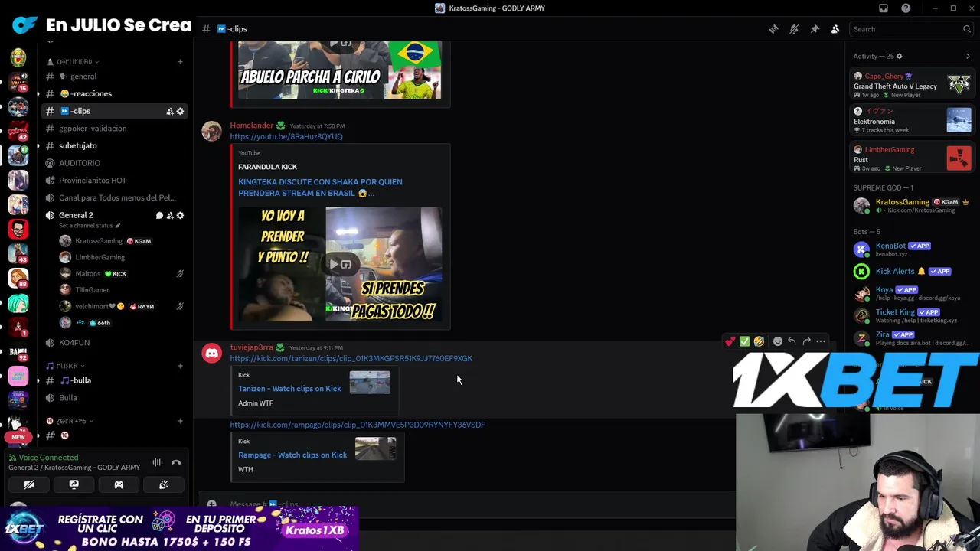Expand the Activity panel chevron
This screenshot has height=551, width=980.
[968, 56]
